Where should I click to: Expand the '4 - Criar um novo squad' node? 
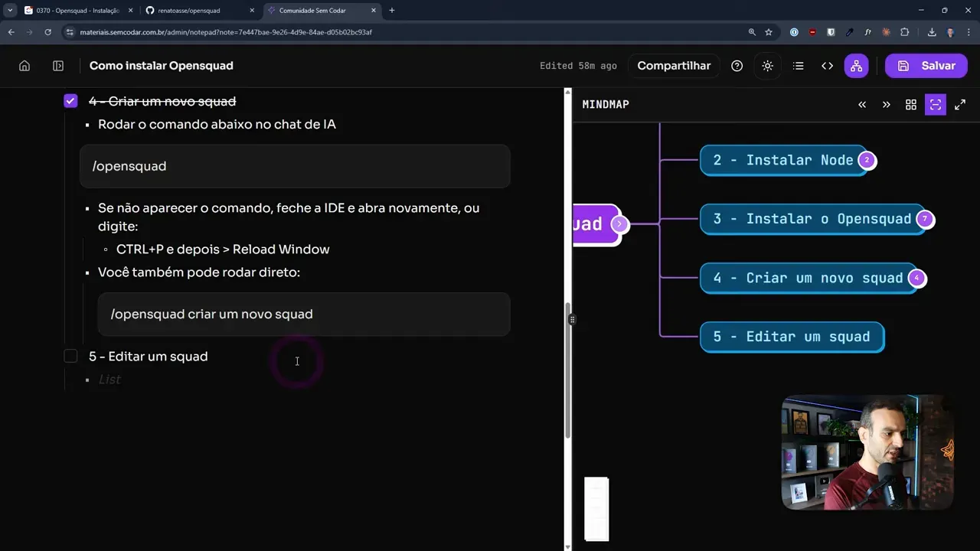pyautogui.click(x=916, y=278)
